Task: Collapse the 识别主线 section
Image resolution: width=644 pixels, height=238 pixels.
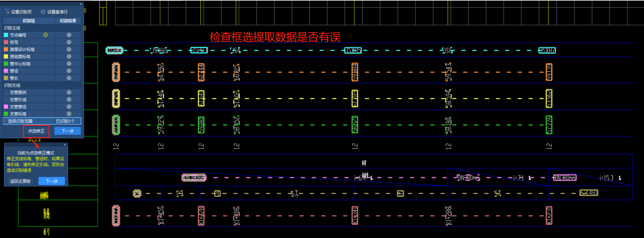Action: (13, 28)
